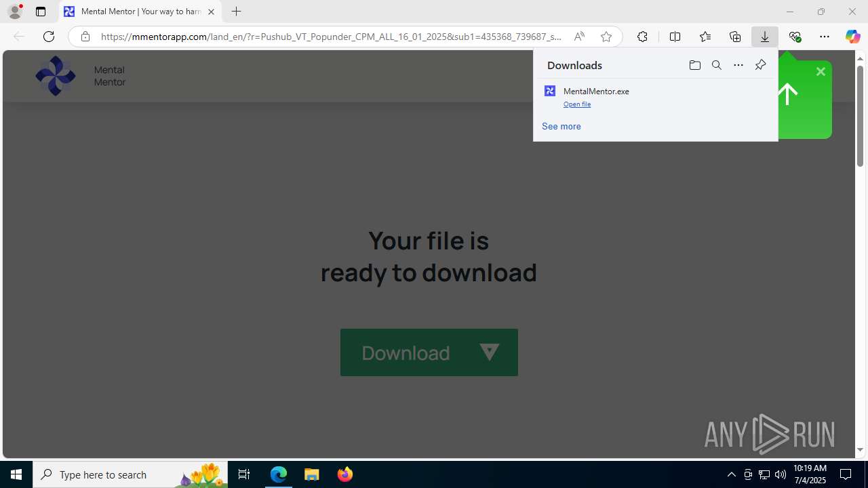
Task: Click the Mental Mentor tab title
Action: [x=141, y=12]
